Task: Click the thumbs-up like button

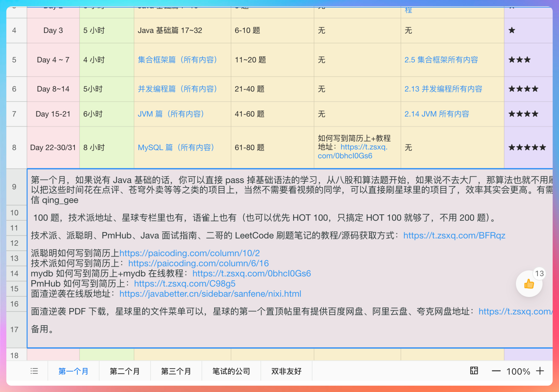Action: coord(529,284)
